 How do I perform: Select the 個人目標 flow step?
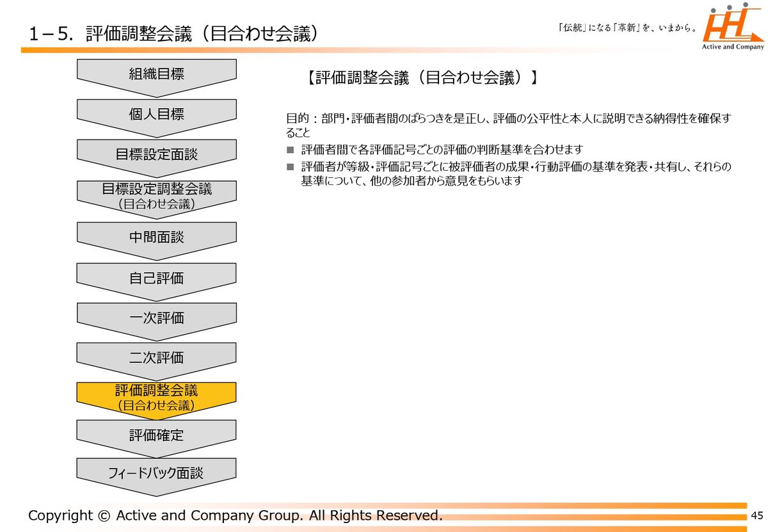point(157,115)
